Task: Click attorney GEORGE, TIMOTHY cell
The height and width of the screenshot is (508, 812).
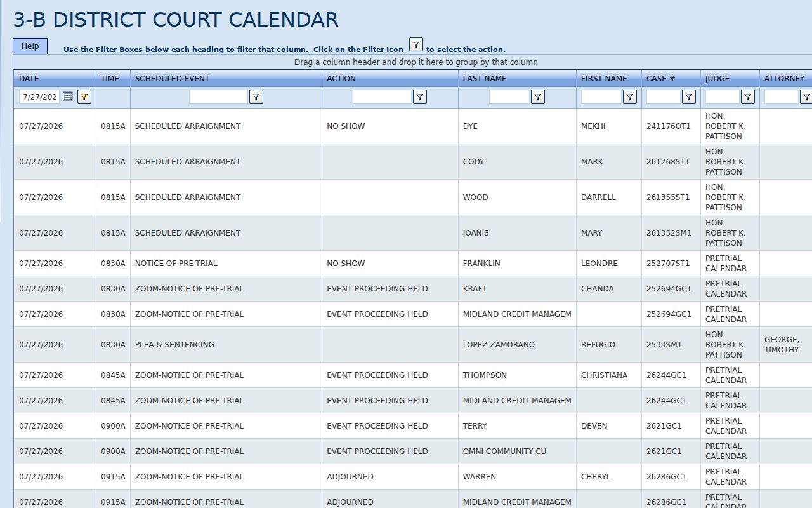Action: 785,345
